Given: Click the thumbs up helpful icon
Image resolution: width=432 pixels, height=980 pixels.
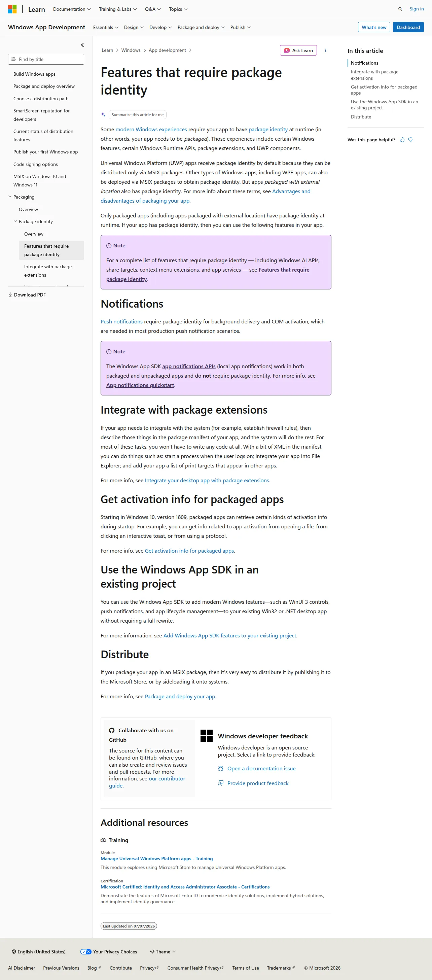Looking at the screenshot, I should 402,140.
